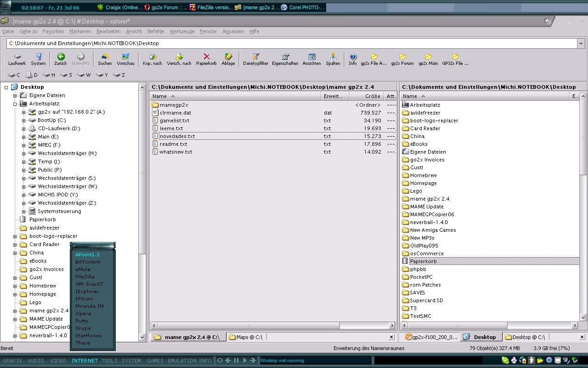588x368 pixels.
Task: Click the Versch. nach move icon
Action: [179, 59]
